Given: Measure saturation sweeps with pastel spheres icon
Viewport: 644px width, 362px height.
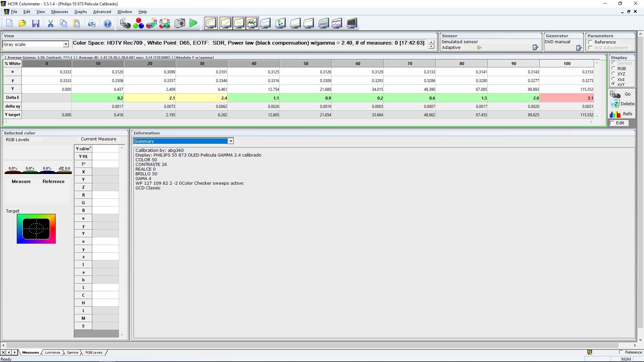Looking at the screenshot, I should [165, 23].
